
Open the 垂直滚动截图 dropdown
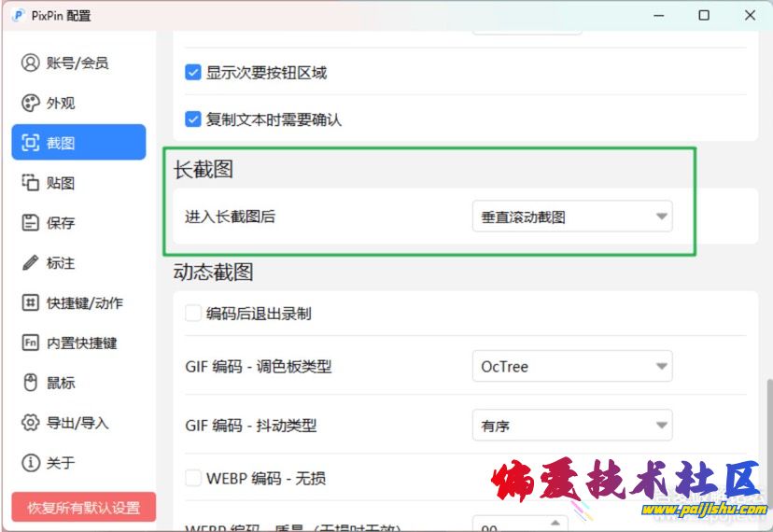571,217
